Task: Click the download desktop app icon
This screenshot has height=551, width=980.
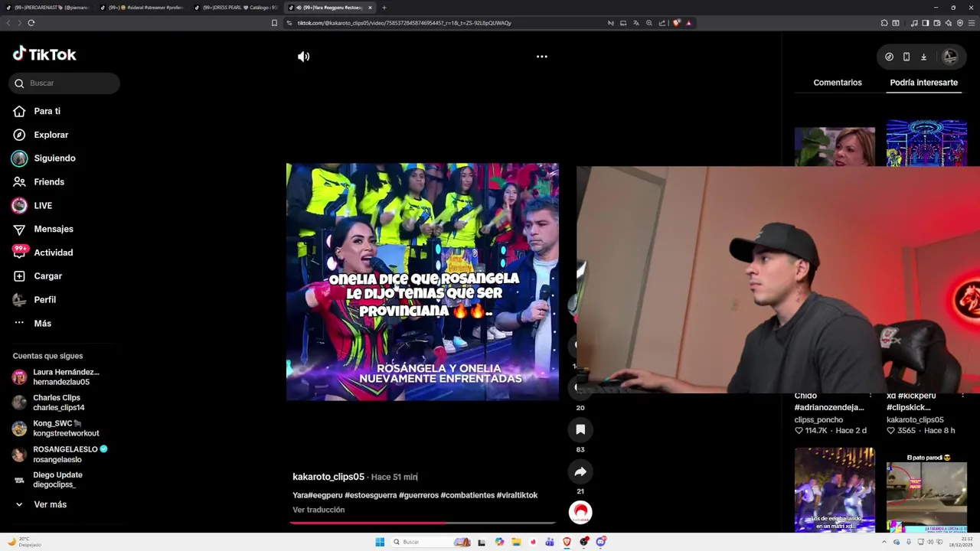Action: pyautogui.click(x=923, y=57)
